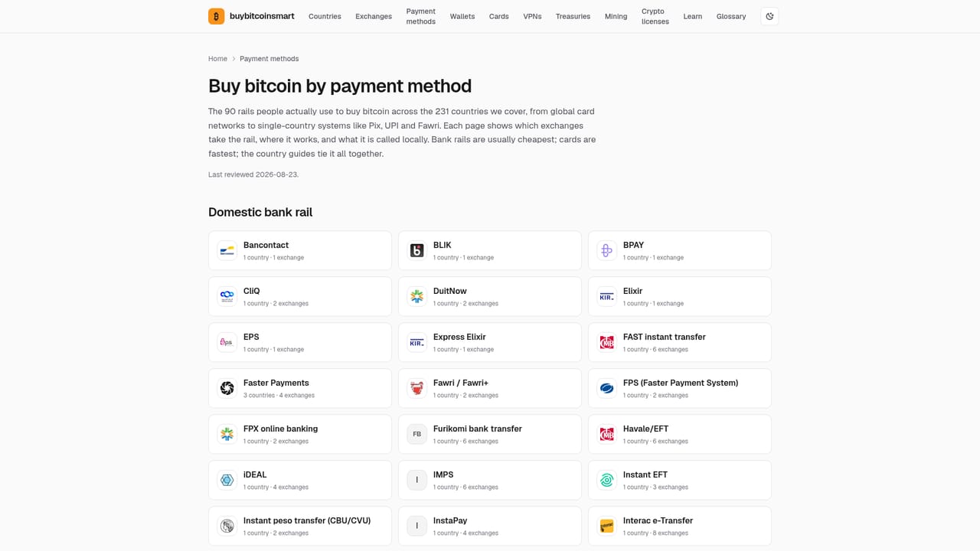The height and width of the screenshot is (551, 980).
Task: Click the Bancontact logo icon
Action: click(x=227, y=250)
